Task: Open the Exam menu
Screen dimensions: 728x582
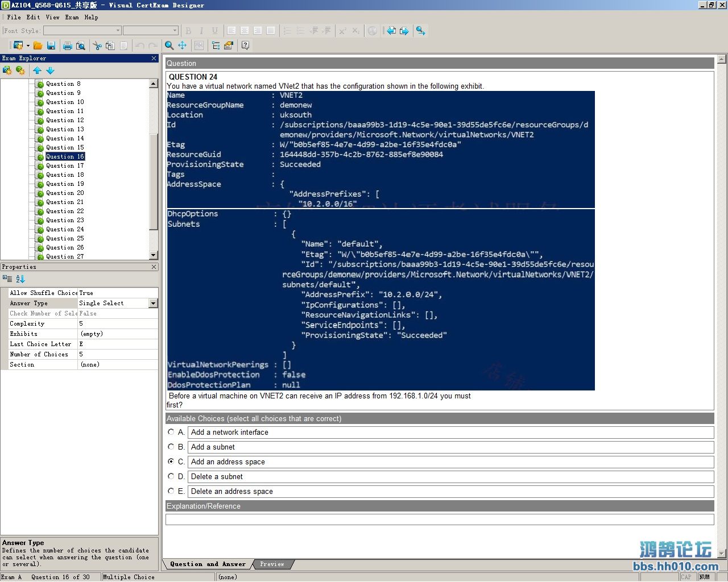Action: 72,17
